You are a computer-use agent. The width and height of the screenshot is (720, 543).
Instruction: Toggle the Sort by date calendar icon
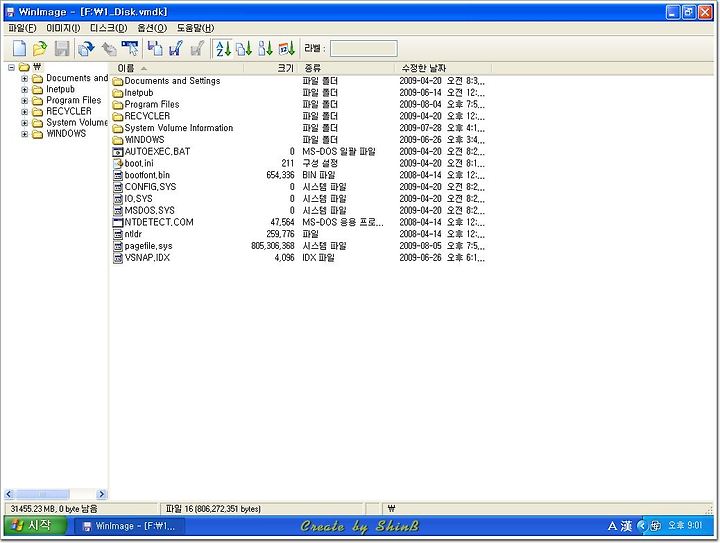(287, 48)
